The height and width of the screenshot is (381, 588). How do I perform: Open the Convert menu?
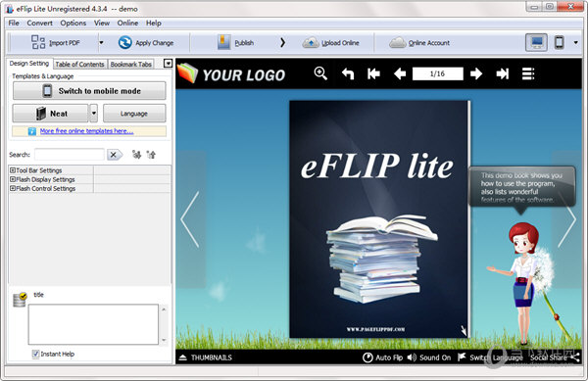coord(39,23)
